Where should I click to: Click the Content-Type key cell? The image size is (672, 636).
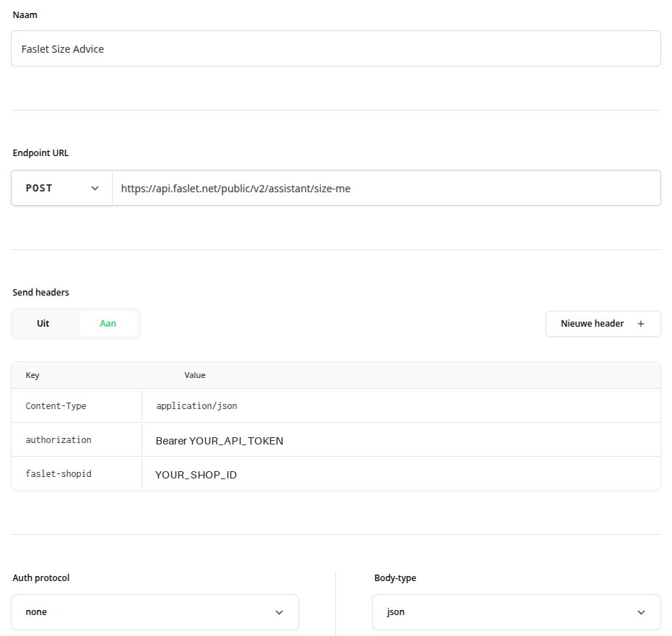[x=77, y=405]
